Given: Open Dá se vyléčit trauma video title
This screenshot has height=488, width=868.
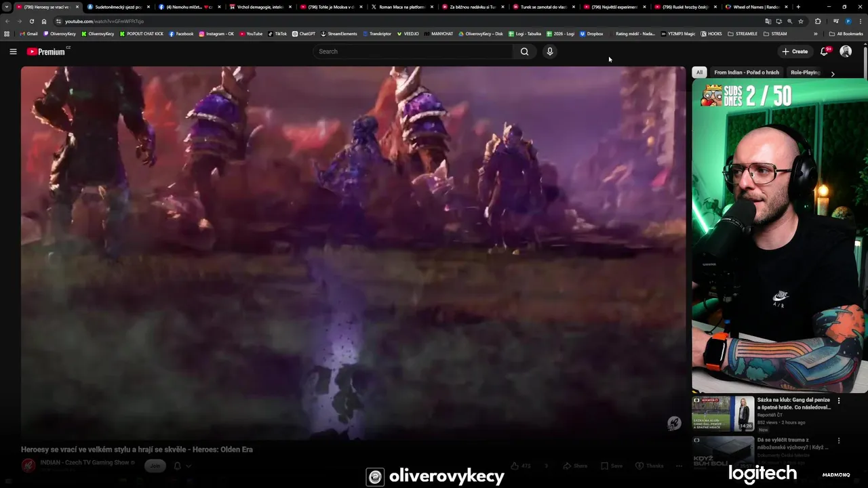Looking at the screenshot, I should tap(793, 443).
